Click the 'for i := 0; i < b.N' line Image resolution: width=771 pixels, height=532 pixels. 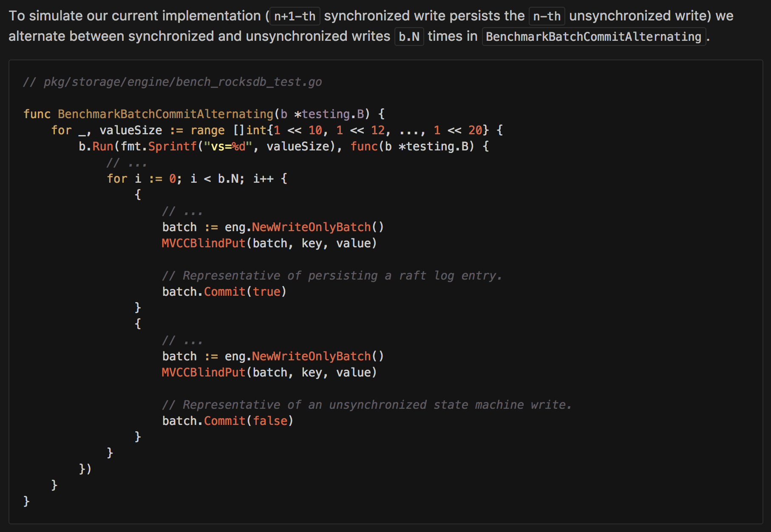tap(197, 178)
